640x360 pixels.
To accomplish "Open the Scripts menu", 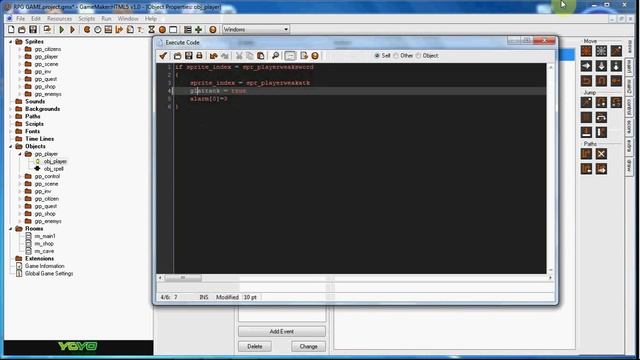I will (x=86, y=19).
